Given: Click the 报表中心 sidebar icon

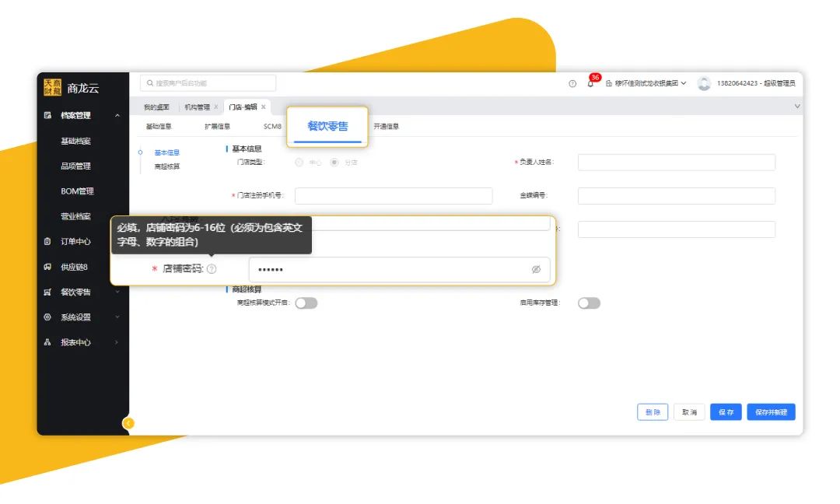Looking at the screenshot, I should 47,342.
